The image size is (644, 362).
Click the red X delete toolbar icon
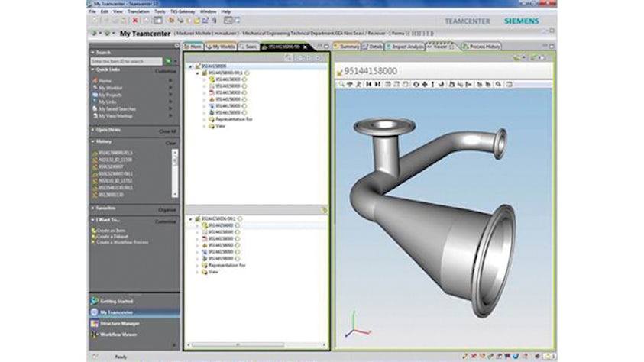coord(135,21)
